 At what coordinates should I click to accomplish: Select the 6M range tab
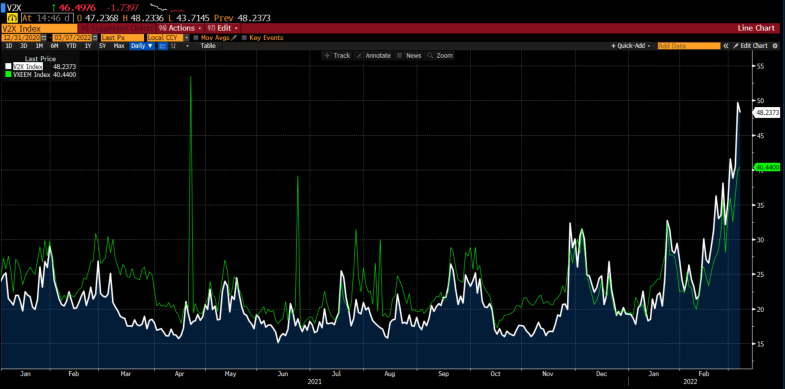[54, 46]
